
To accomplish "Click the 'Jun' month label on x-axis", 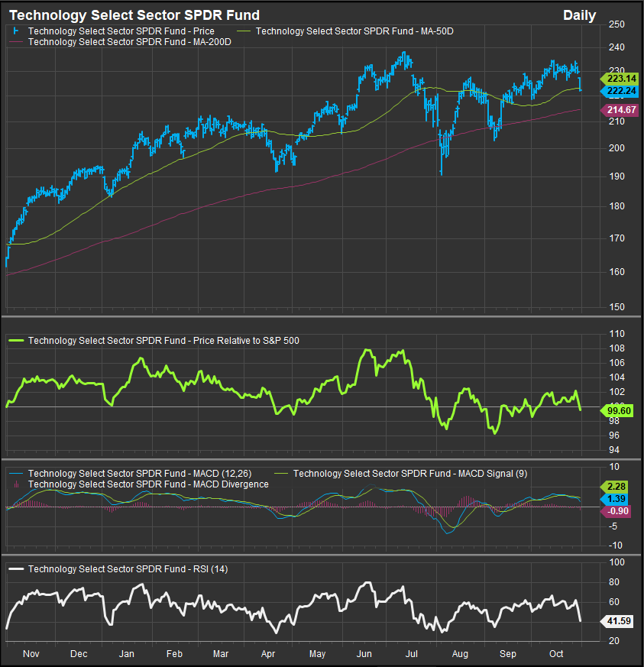I will tap(364, 653).
